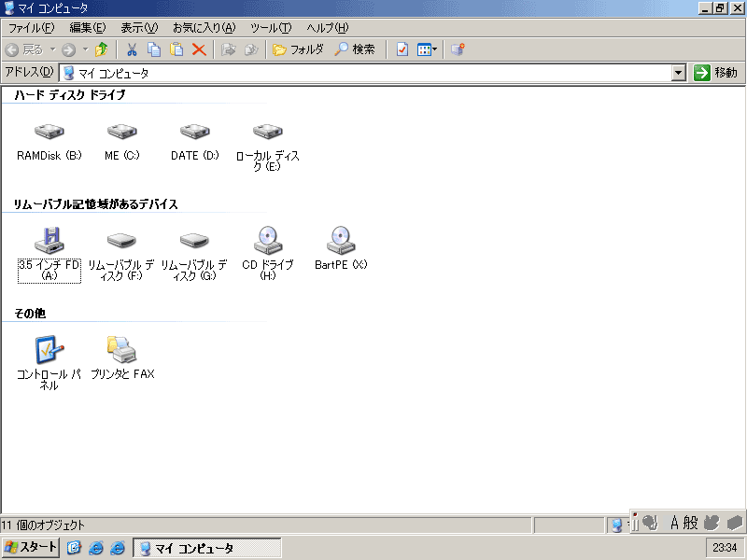Image resolution: width=747 pixels, height=560 pixels.
Task: Click the マイ コンピュータ taskbar button
Action: click(x=206, y=548)
